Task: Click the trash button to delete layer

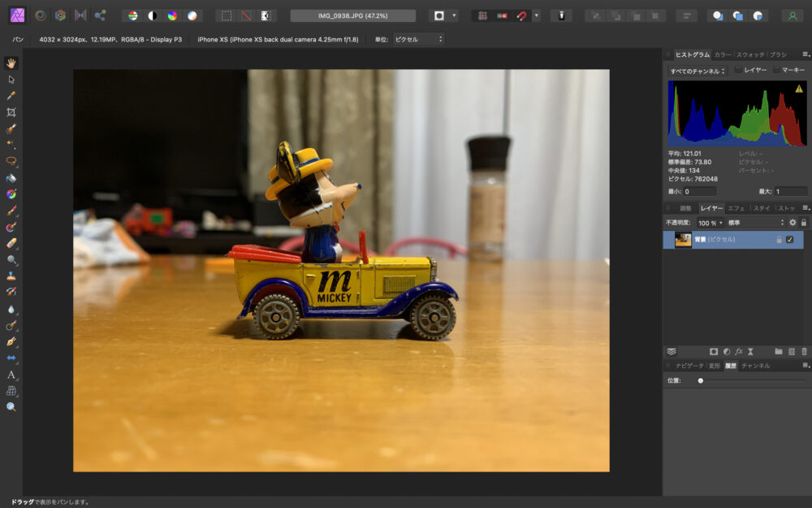Action: click(803, 350)
